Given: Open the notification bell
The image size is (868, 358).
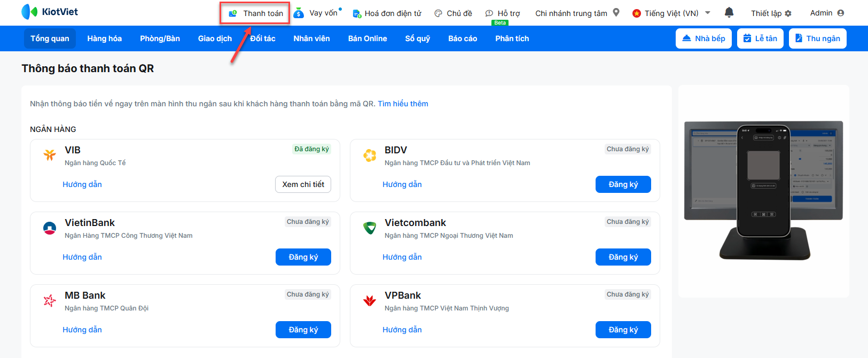Looking at the screenshot, I should (729, 12).
